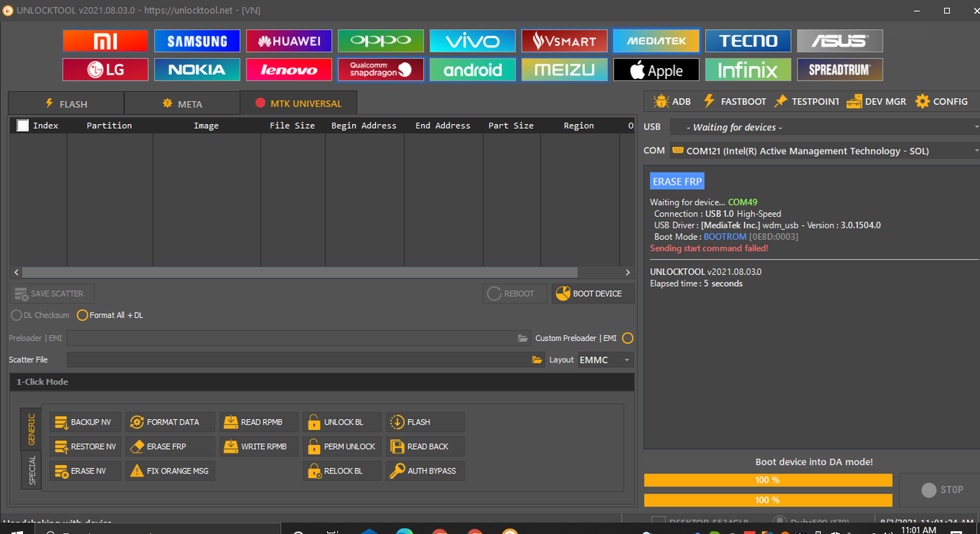
Task: Select the vivo brand tile
Action: pyautogui.click(x=472, y=41)
